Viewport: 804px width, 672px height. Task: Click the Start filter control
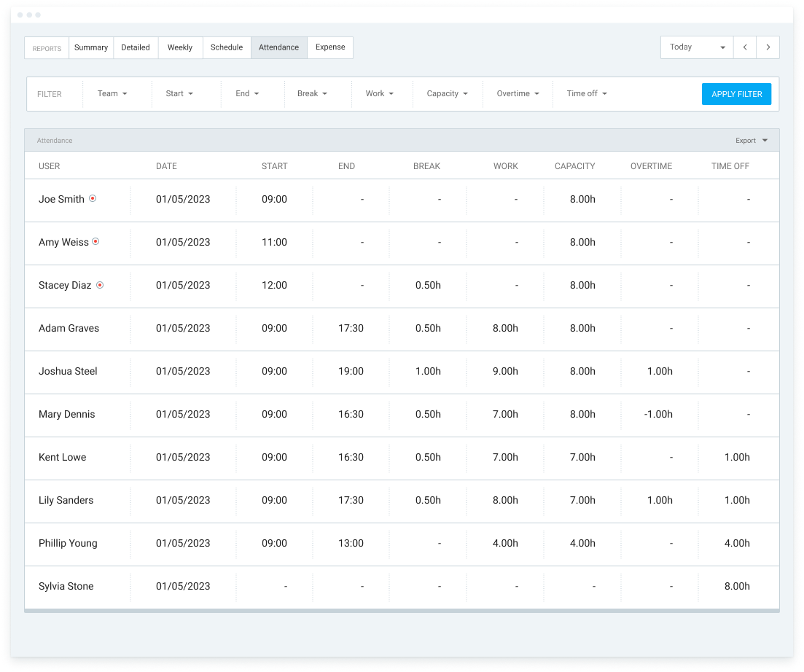(179, 93)
